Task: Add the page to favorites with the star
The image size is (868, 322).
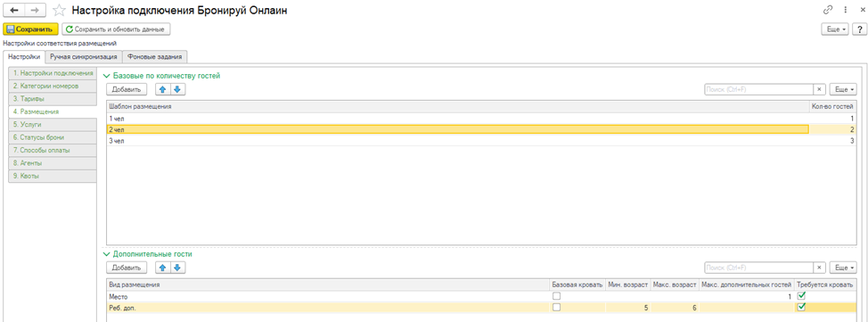Action: 59,11
